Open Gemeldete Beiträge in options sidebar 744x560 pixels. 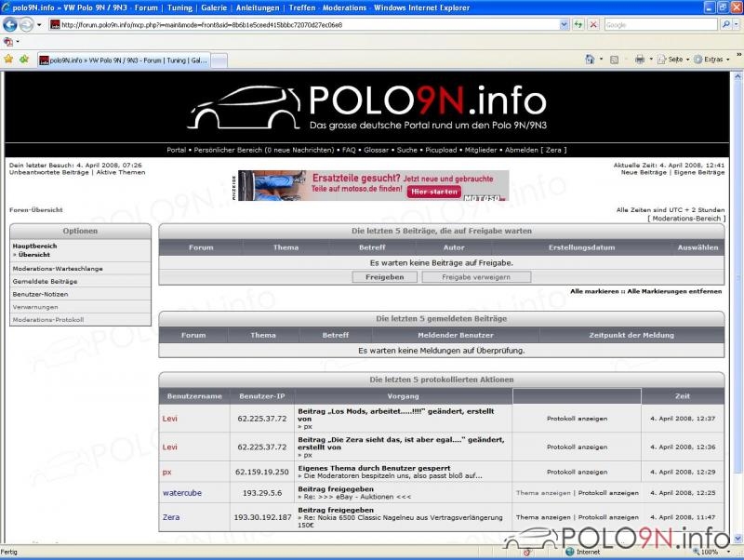click(45, 281)
